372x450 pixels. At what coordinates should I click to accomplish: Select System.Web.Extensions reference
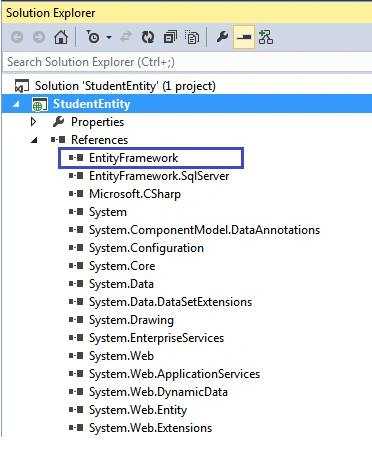(150, 428)
